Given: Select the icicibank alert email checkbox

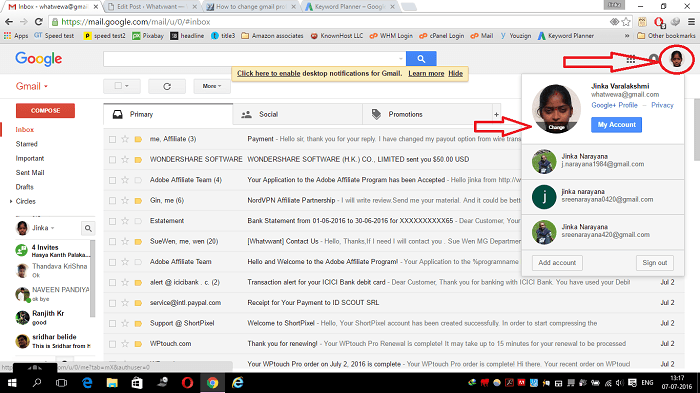Looking at the screenshot, I should click(x=112, y=283).
